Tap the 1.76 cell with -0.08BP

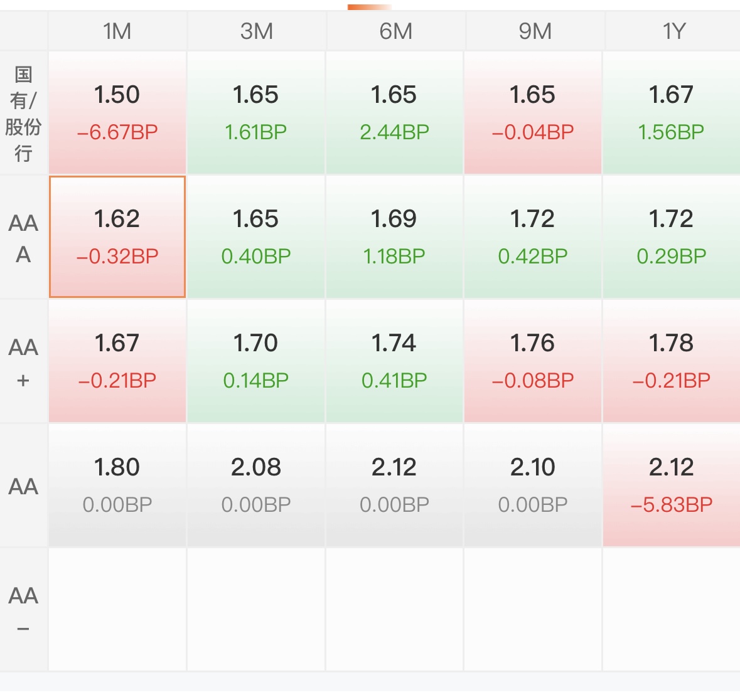(x=533, y=361)
